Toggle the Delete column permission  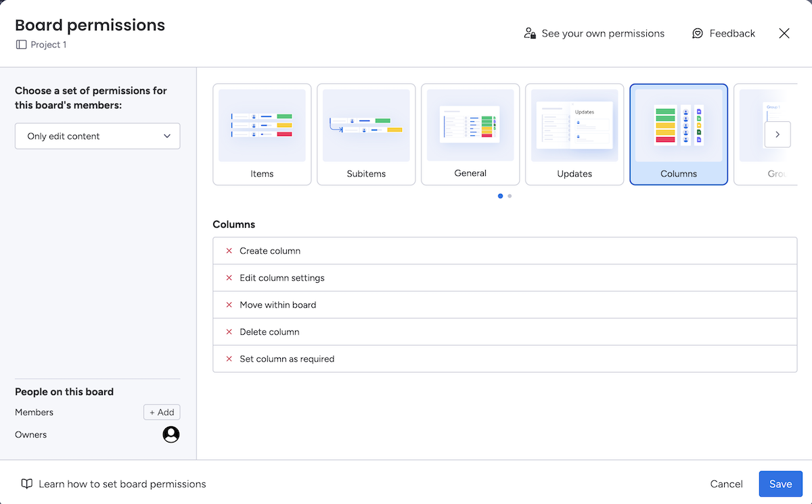(229, 331)
